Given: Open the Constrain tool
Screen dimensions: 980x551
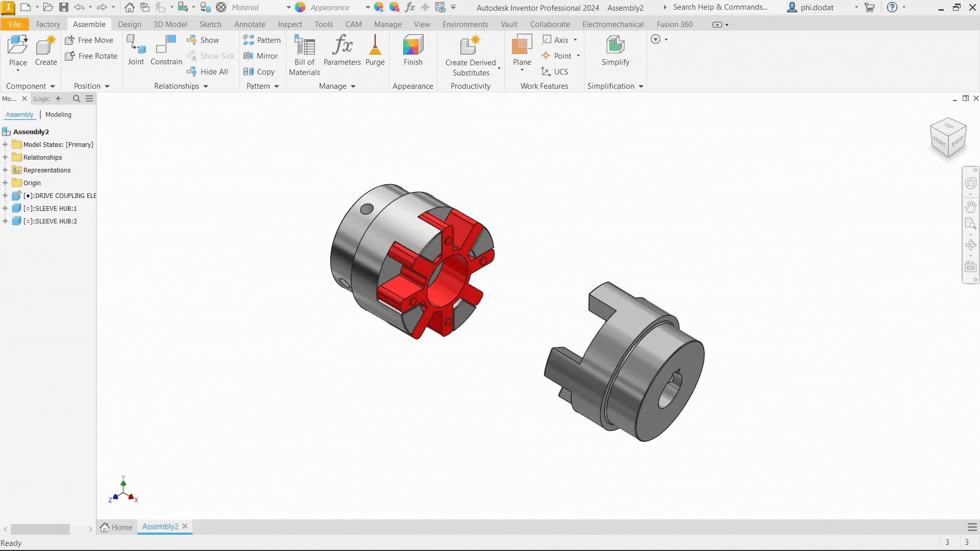Looking at the screenshot, I should point(166,51).
